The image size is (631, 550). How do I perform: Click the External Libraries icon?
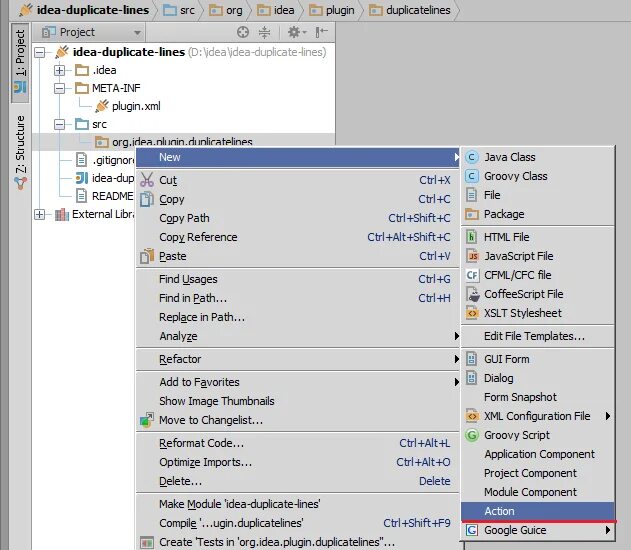(x=62, y=214)
